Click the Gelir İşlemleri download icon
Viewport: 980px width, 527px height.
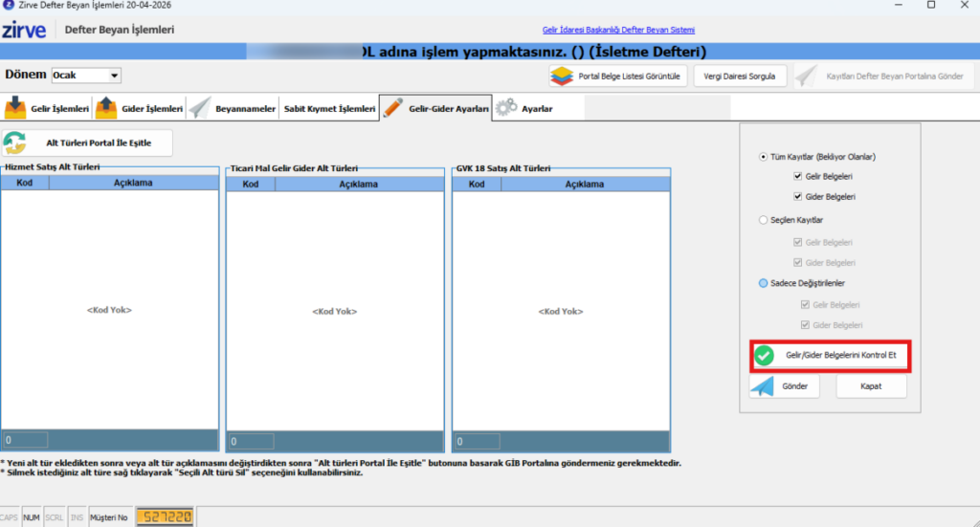coord(15,108)
